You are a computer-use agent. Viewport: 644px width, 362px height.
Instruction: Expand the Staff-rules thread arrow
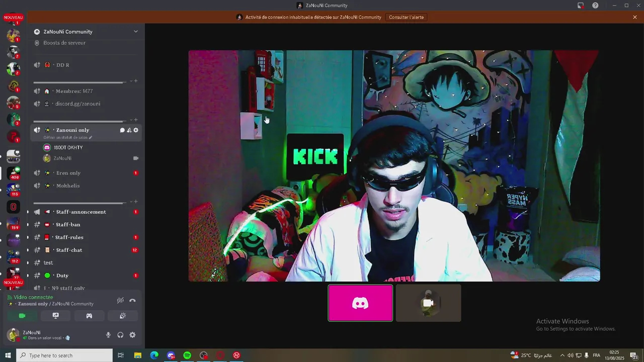[28, 237]
